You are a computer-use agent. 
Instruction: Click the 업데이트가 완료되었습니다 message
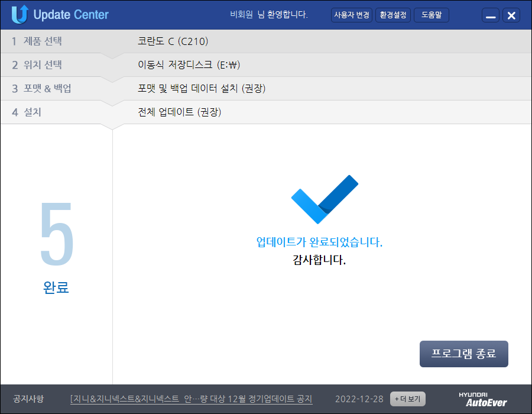[x=319, y=242]
